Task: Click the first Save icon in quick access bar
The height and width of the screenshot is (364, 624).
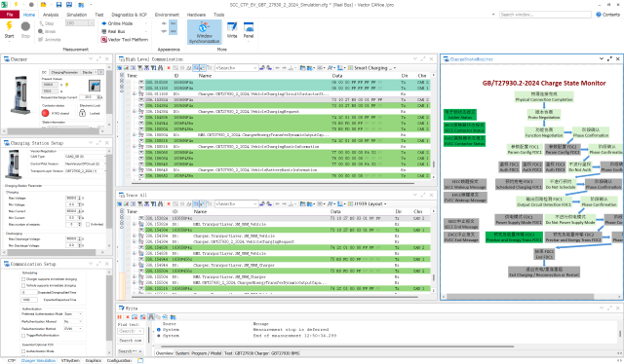Action: pos(59,5)
